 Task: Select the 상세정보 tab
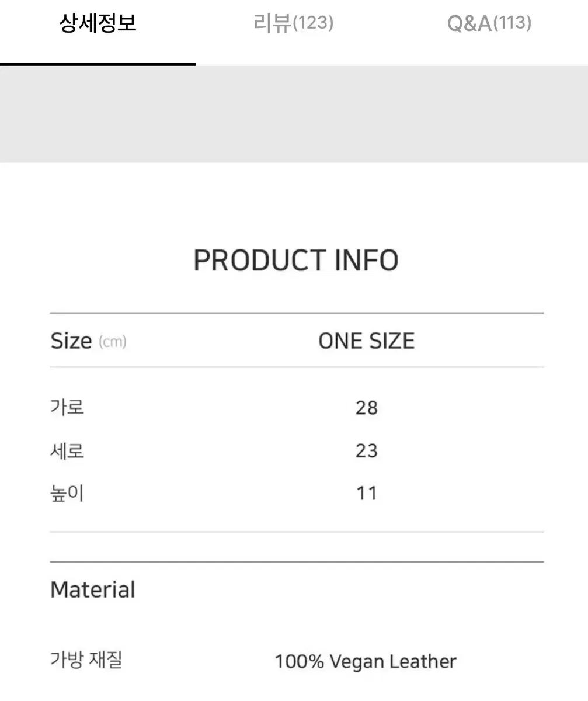(96, 22)
